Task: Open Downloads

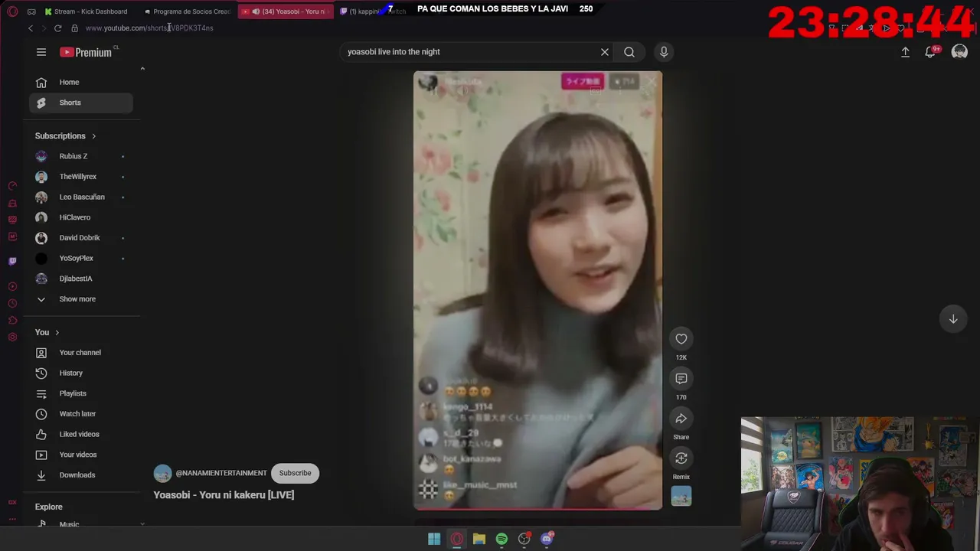Action: click(81, 475)
